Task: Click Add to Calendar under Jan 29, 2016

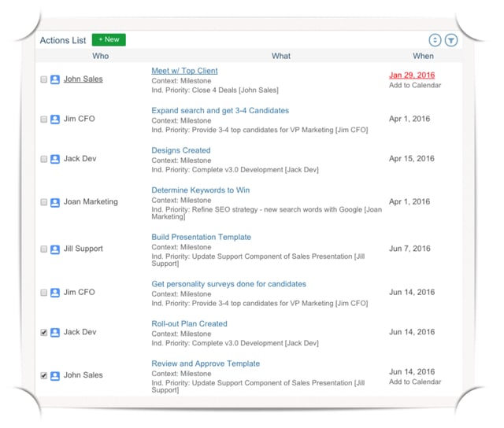Action: tap(415, 85)
